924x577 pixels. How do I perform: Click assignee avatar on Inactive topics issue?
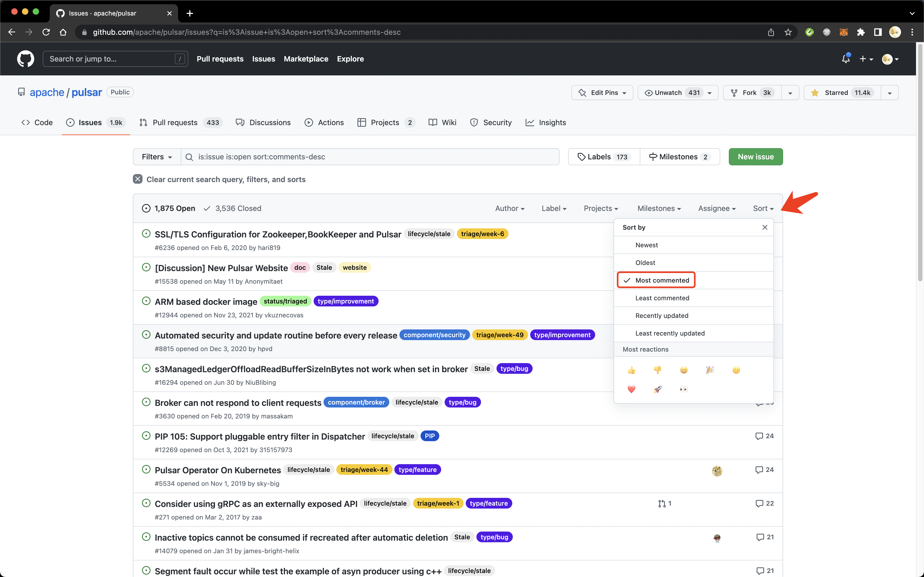717,538
